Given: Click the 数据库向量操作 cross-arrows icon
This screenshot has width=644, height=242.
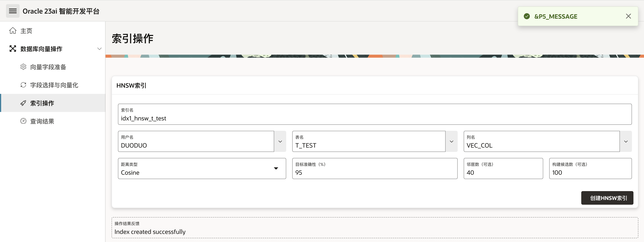Looking at the screenshot, I should (13, 49).
